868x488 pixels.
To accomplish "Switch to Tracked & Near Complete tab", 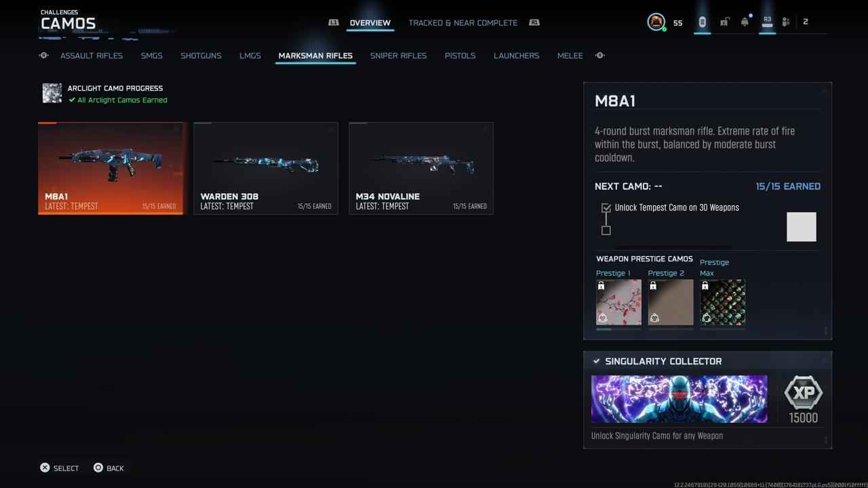I will pos(462,22).
